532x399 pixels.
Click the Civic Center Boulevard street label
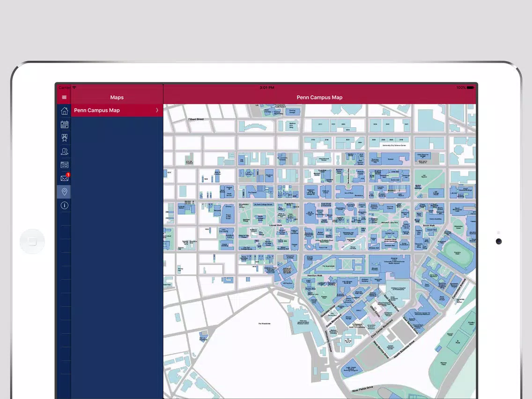(x=382, y=328)
